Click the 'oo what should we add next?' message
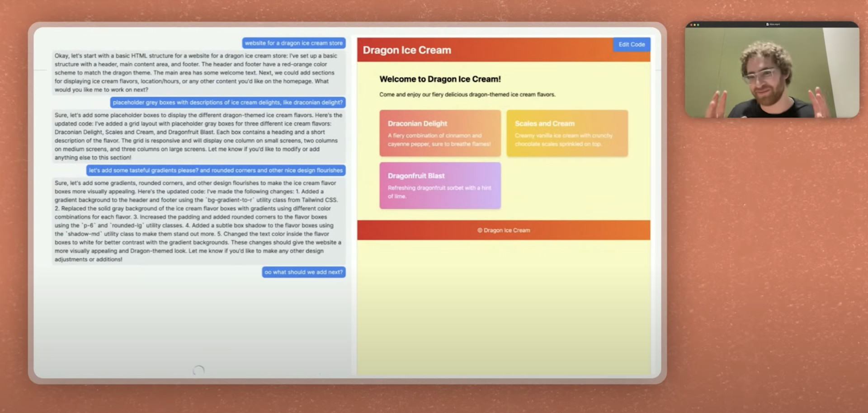The image size is (868, 413). (x=304, y=272)
